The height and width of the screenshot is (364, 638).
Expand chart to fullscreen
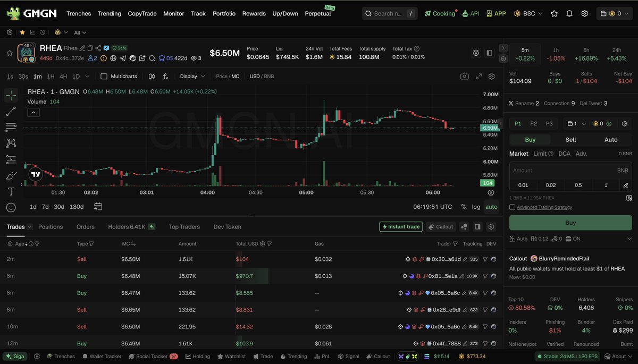(478, 77)
